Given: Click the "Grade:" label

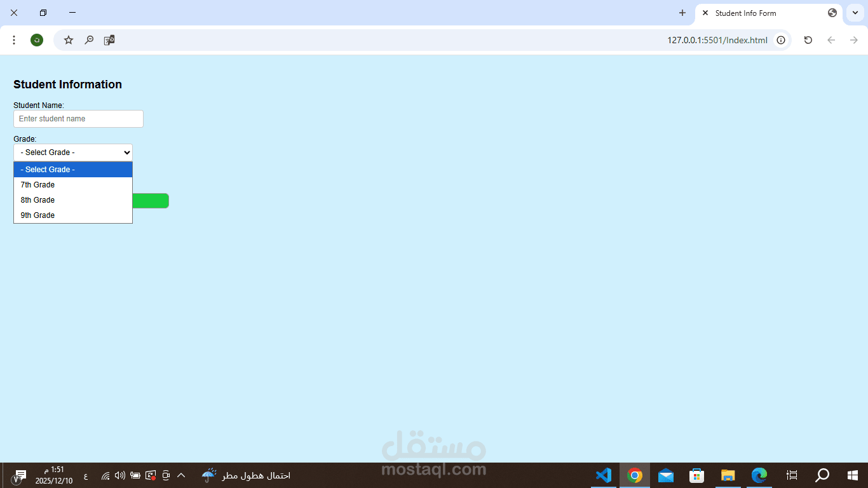Looking at the screenshot, I should click(25, 139).
